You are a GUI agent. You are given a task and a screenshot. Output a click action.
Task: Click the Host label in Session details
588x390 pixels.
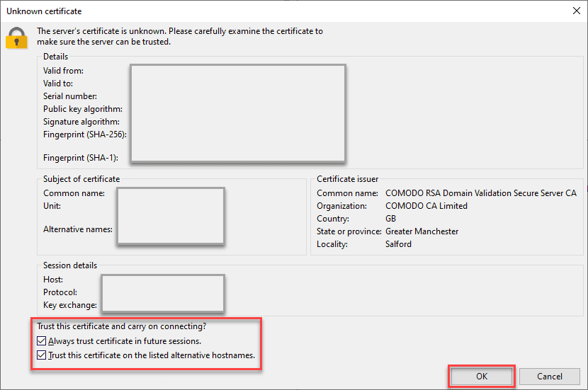click(53, 280)
